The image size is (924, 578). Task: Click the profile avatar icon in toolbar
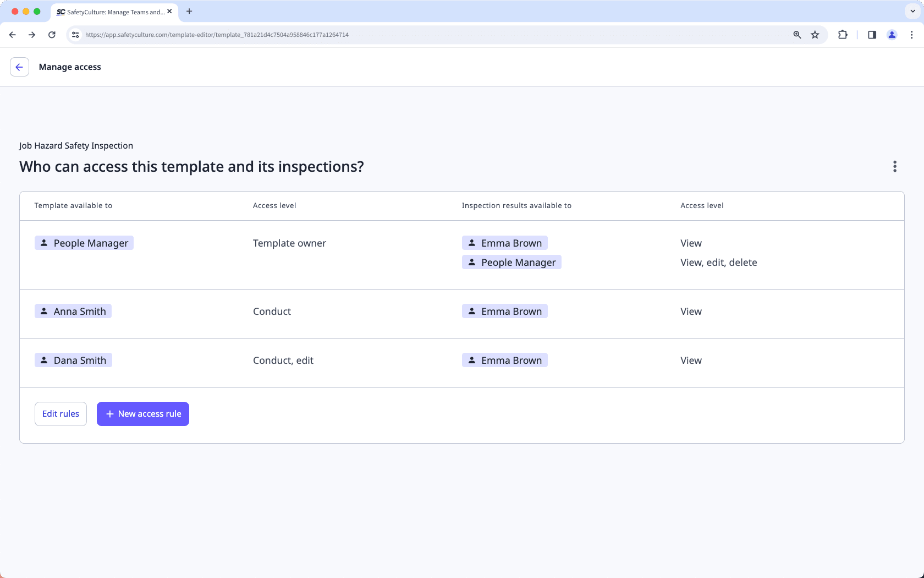[892, 35]
